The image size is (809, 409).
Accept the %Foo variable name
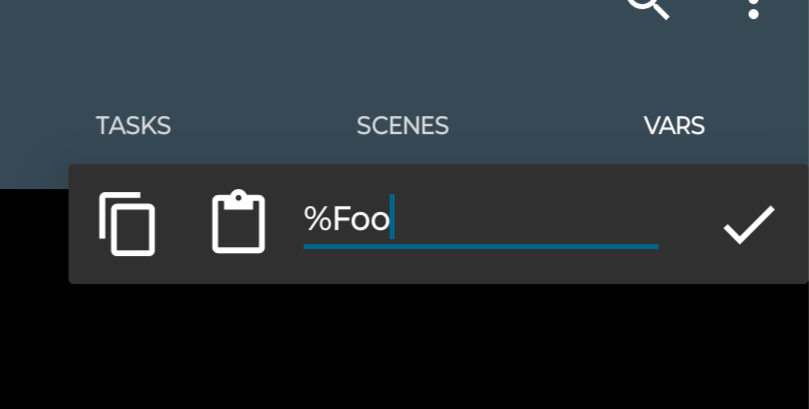pyautogui.click(x=748, y=224)
